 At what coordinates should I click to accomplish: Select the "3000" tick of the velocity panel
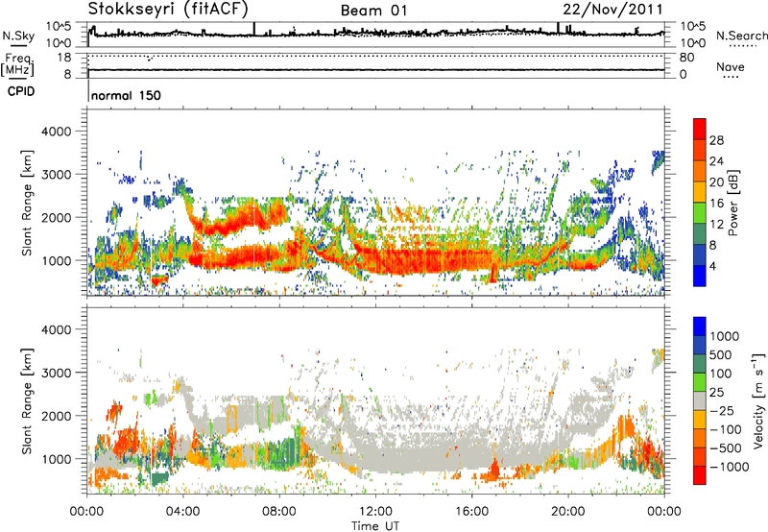point(57,373)
